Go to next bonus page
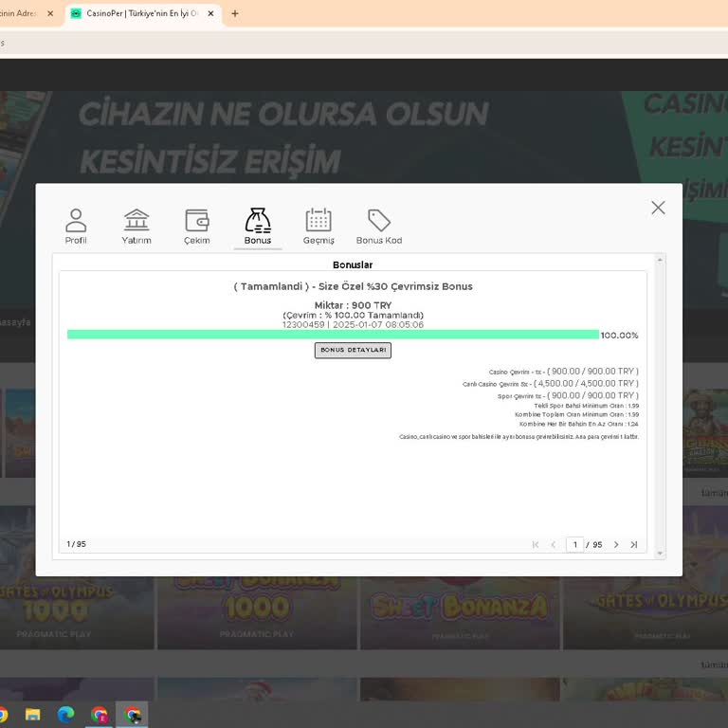Screen dimensions: 728x728 pyautogui.click(x=616, y=545)
